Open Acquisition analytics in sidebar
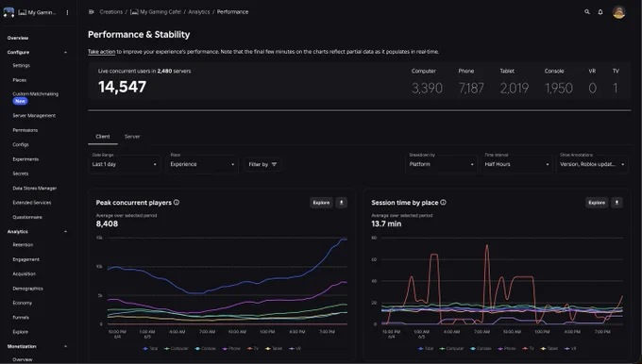 [25, 274]
